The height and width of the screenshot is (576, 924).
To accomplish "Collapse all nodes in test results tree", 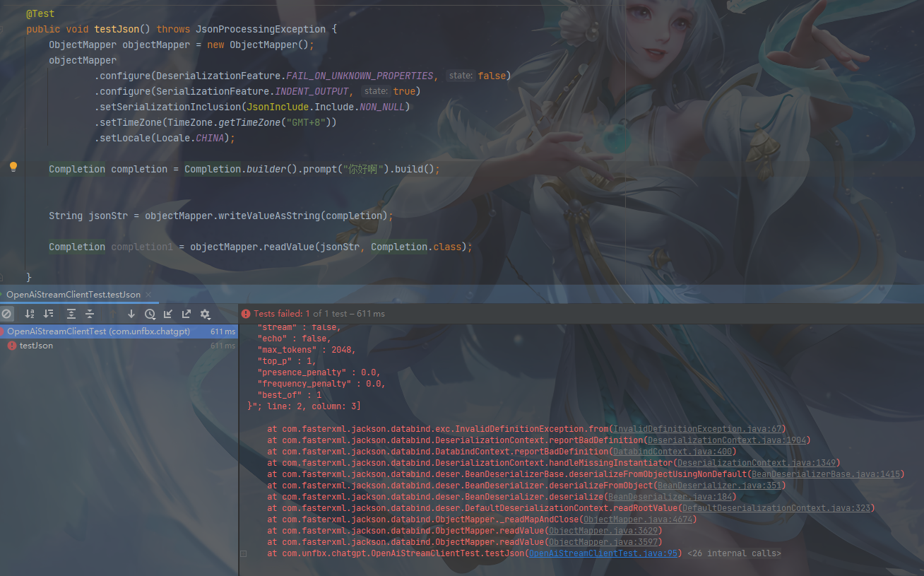I will [x=90, y=314].
